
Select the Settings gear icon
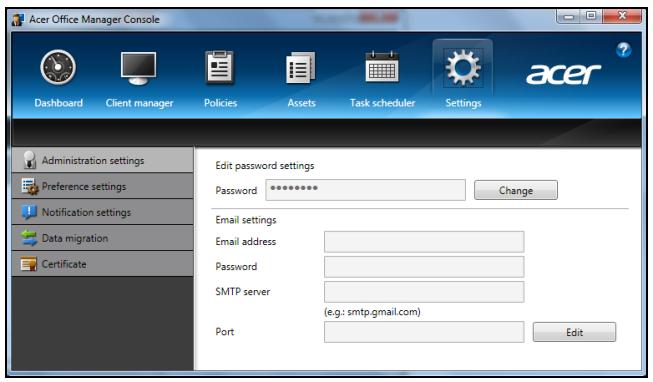point(463,67)
